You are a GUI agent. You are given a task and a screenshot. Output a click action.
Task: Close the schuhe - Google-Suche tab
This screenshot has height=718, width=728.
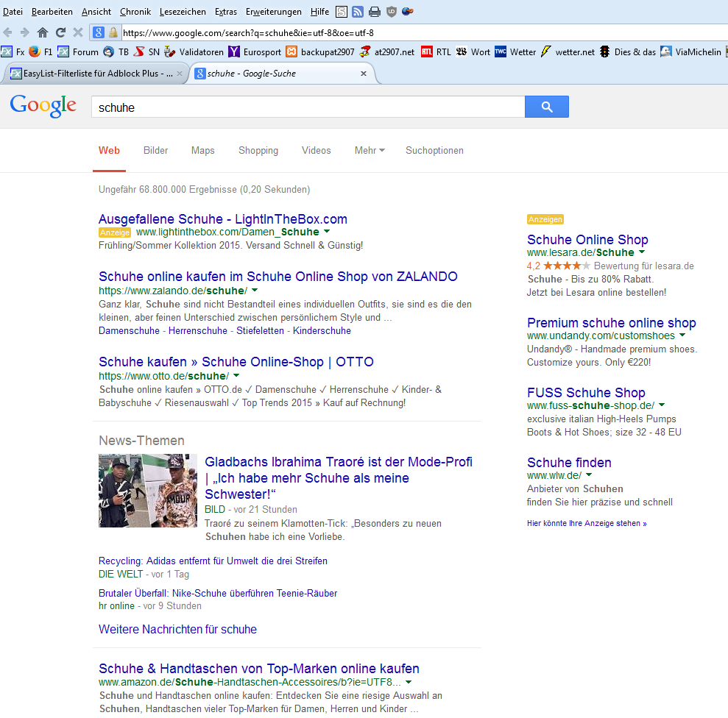click(x=364, y=74)
